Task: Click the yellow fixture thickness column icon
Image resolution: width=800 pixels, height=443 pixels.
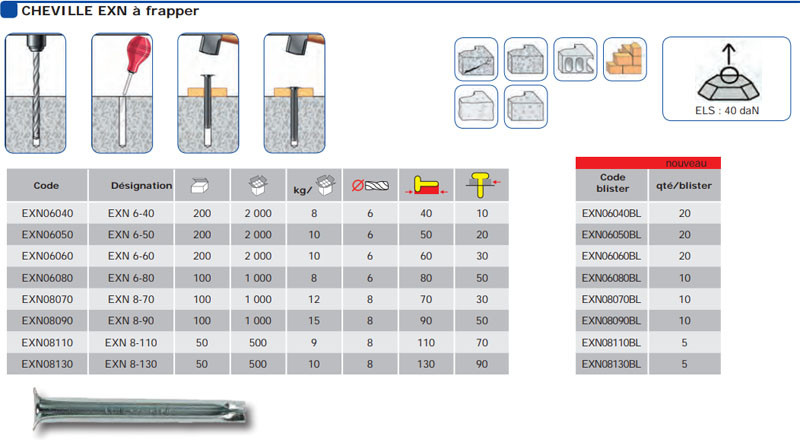Action: [x=483, y=185]
